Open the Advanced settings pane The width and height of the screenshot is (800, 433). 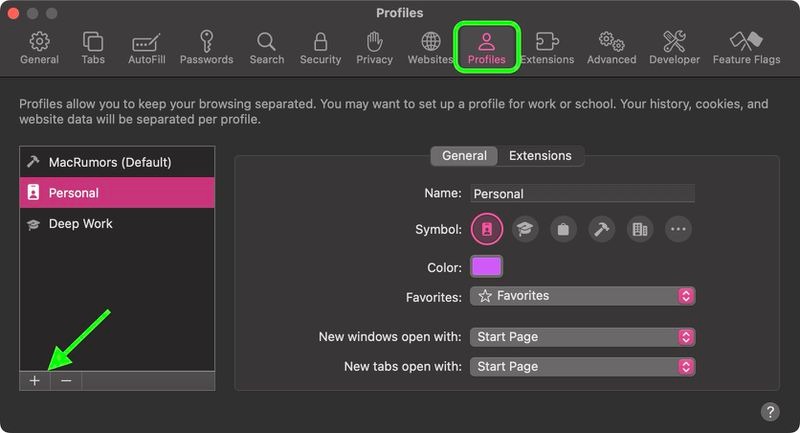point(611,48)
